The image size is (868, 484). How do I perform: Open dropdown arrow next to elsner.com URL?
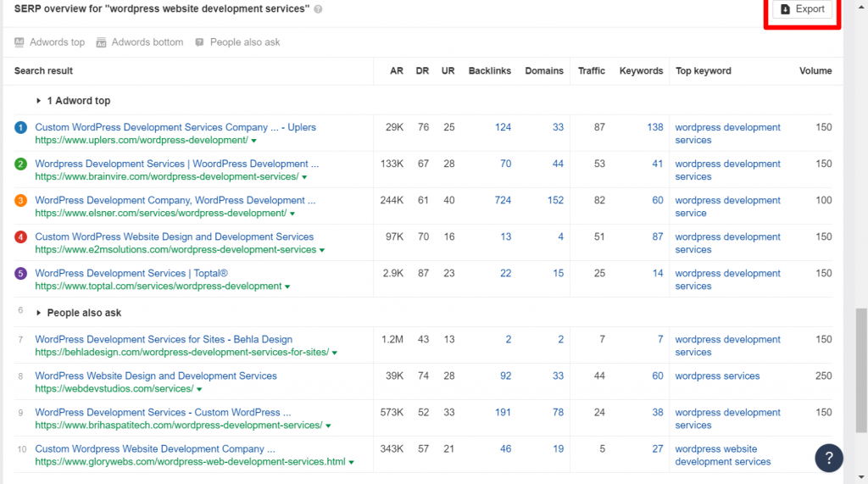[292, 214]
